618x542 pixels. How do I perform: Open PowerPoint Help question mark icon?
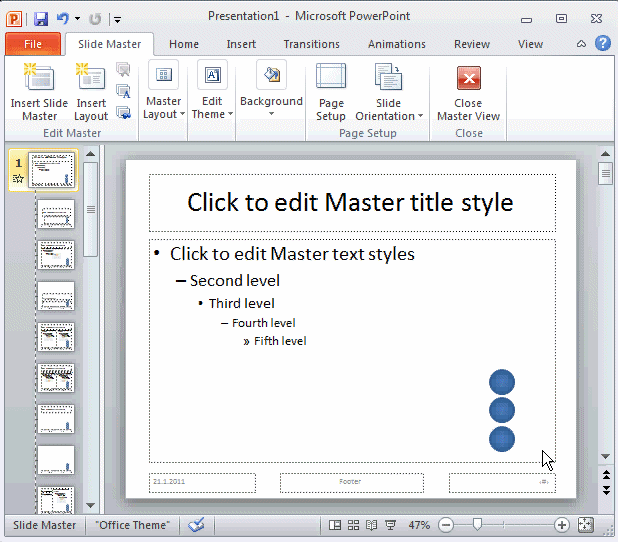coord(603,43)
